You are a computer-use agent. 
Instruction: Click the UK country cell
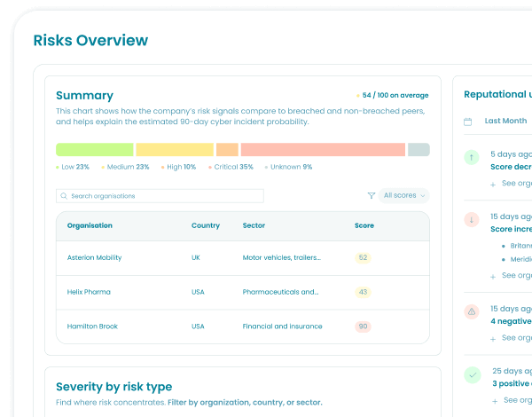[x=196, y=257]
